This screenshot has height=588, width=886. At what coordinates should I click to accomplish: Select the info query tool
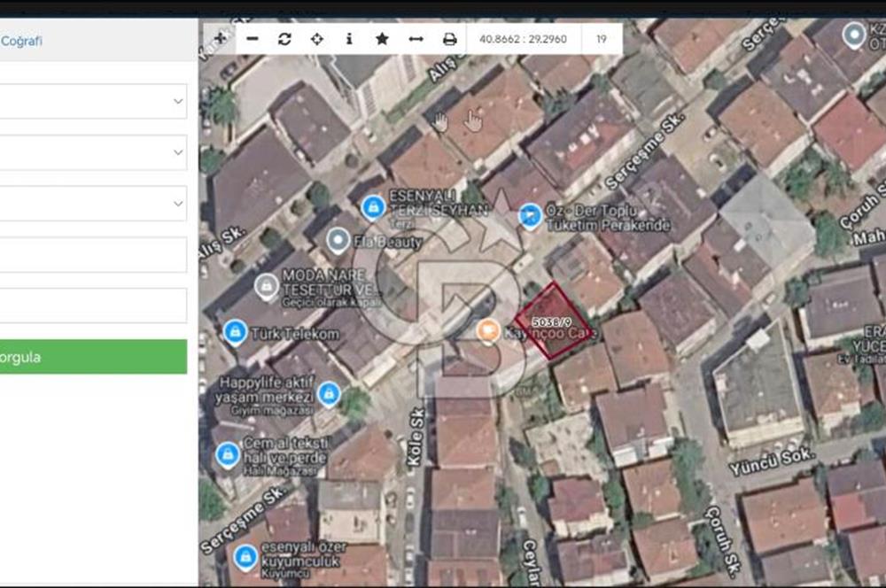pyautogui.click(x=349, y=38)
